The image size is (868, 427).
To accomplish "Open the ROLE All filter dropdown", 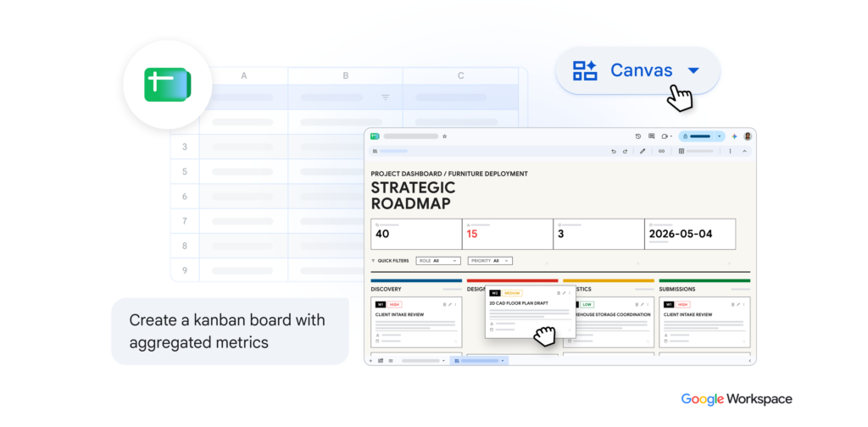I will tap(438, 260).
